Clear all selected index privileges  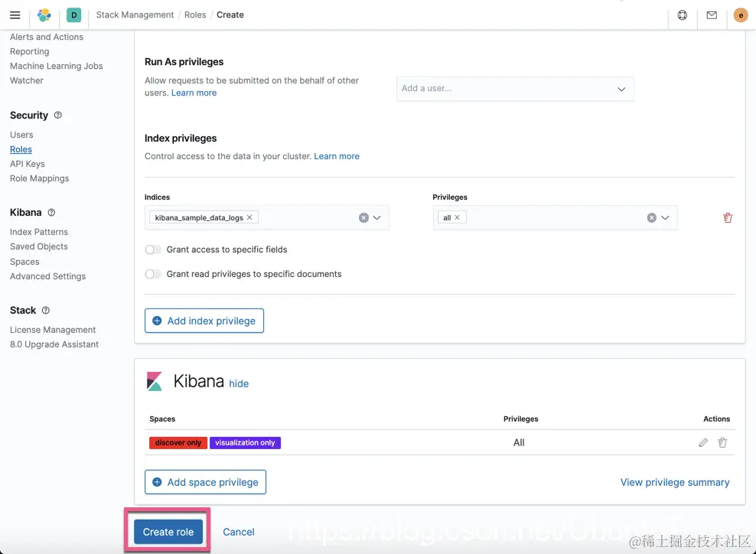651,218
